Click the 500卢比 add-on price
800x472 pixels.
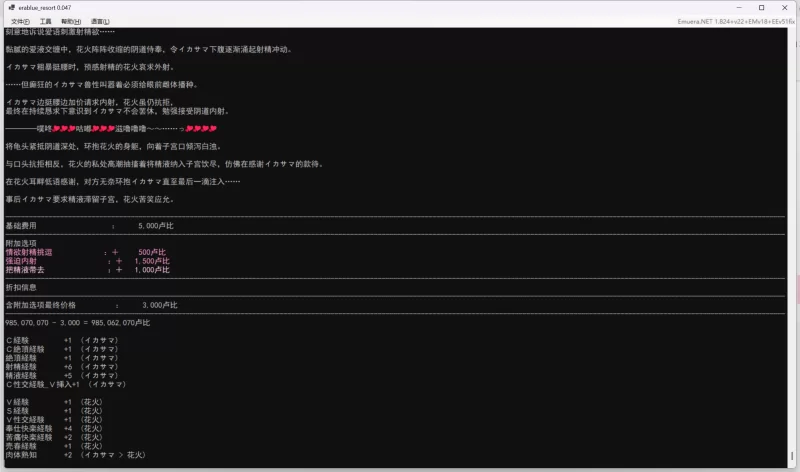pyautogui.click(x=154, y=252)
